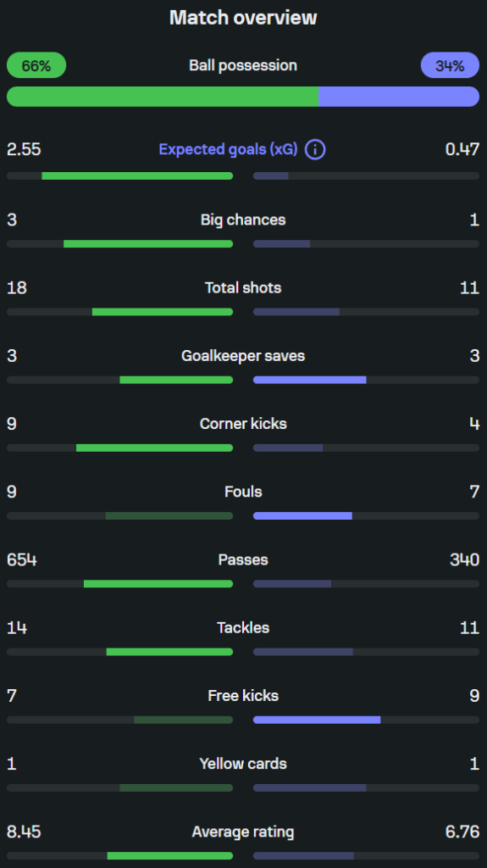
Task: Click the Big chances stat label
Action: point(243,220)
